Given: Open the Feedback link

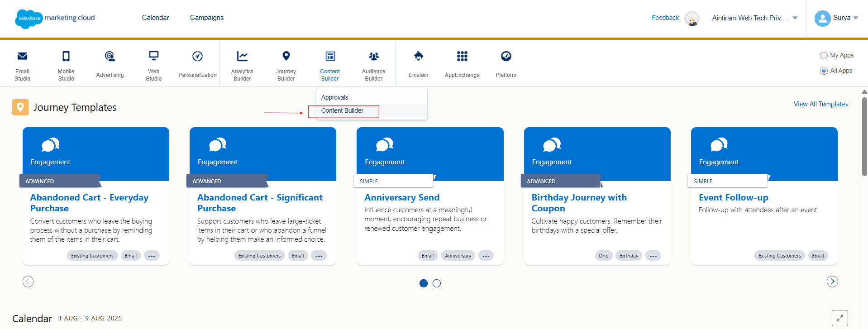Looking at the screenshot, I should click(x=665, y=18).
